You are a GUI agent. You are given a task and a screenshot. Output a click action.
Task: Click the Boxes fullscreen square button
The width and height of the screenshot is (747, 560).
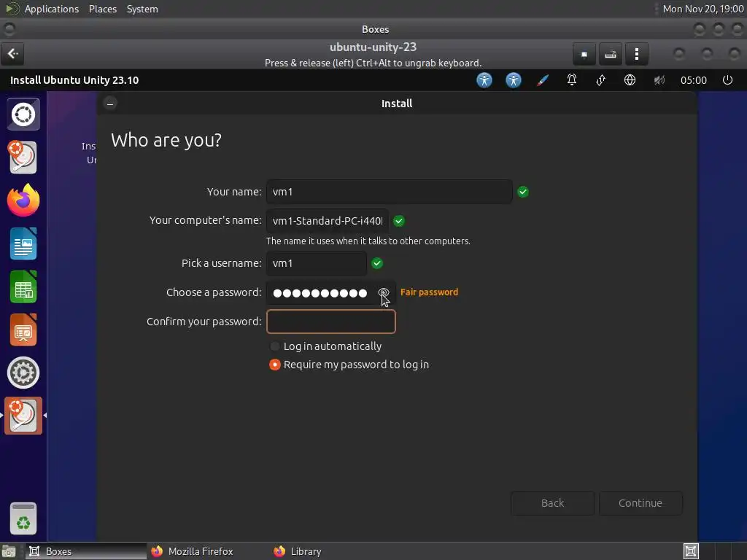[x=584, y=54]
